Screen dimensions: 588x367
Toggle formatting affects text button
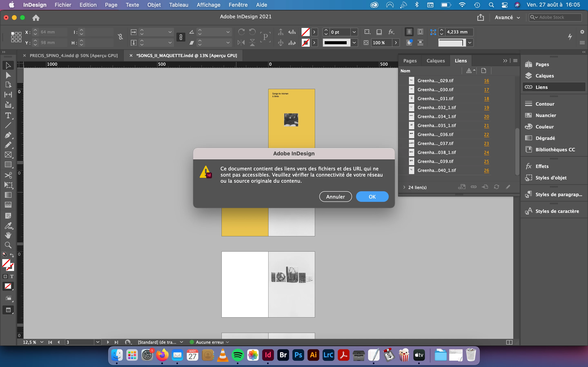point(12,276)
